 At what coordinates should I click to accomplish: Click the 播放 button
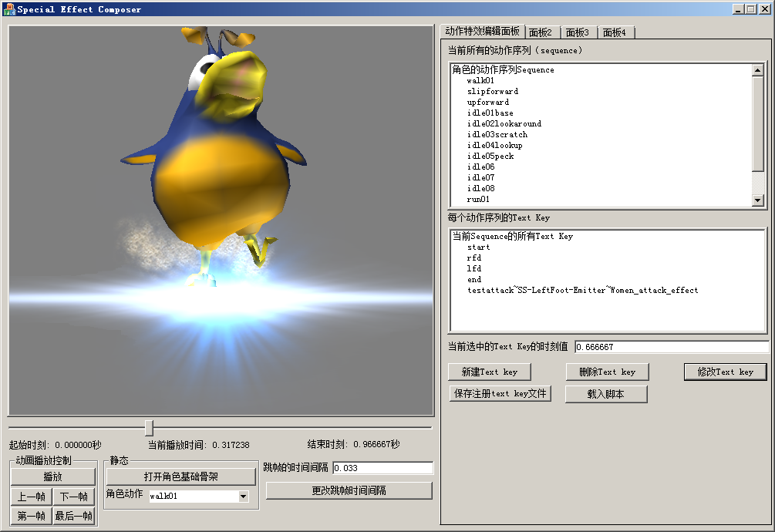(x=53, y=476)
